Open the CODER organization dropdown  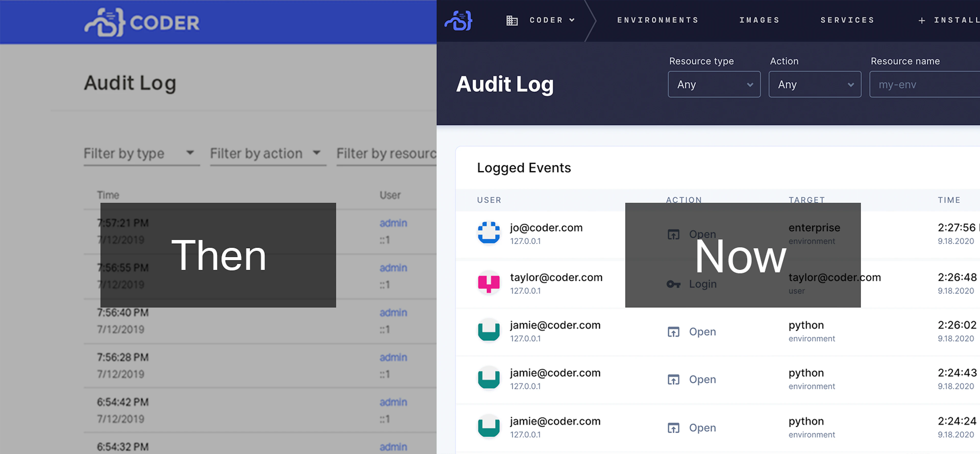click(x=552, y=20)
